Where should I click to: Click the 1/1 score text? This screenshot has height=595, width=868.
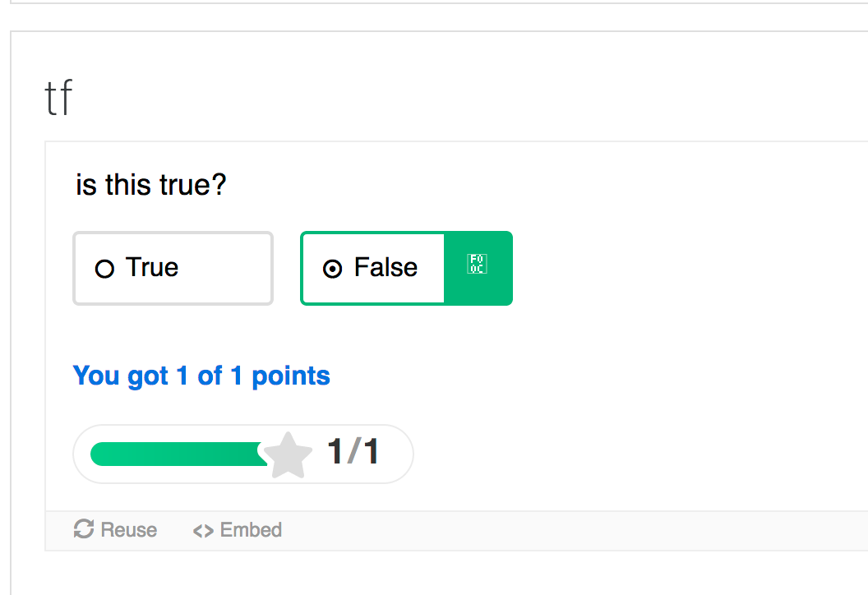353,451
